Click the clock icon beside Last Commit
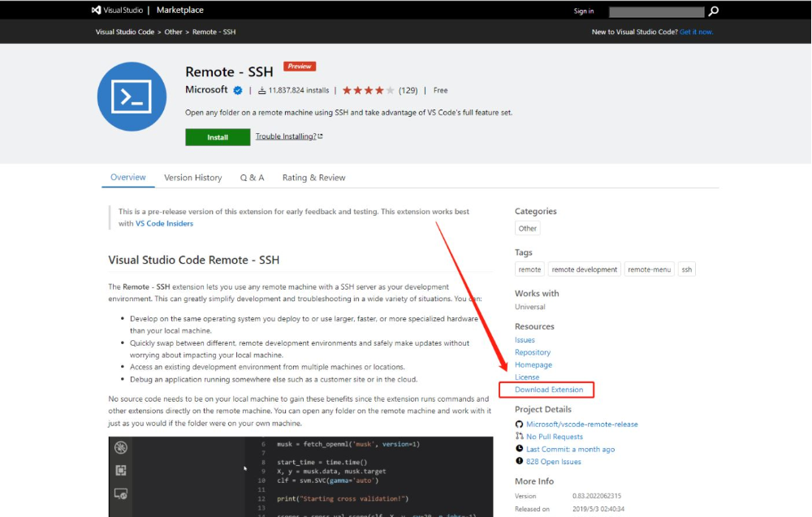The image size is (812, 517). 519,449
